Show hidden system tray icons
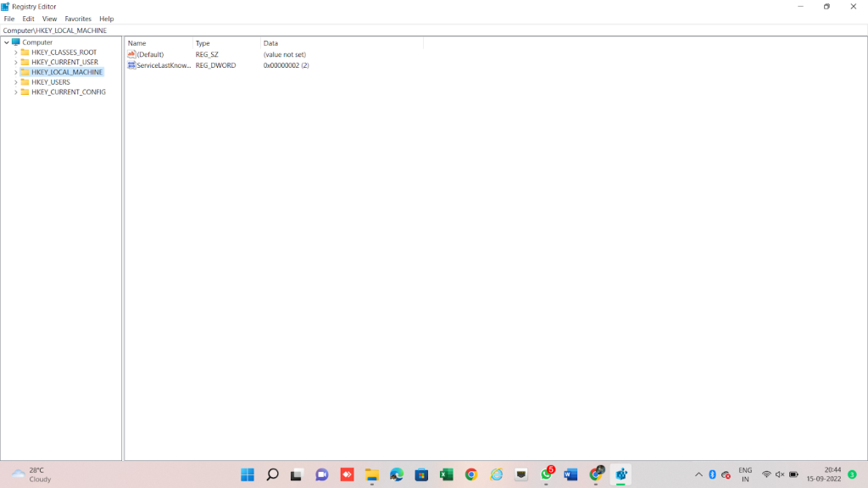Image resolution: width=868 pixels, height=488 pixels. (698, 474)
